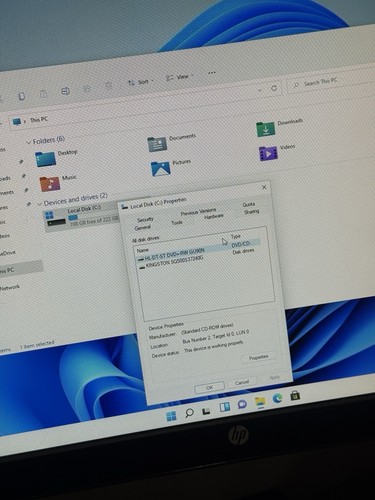Open the Downloads folder icon

point(266,129)
